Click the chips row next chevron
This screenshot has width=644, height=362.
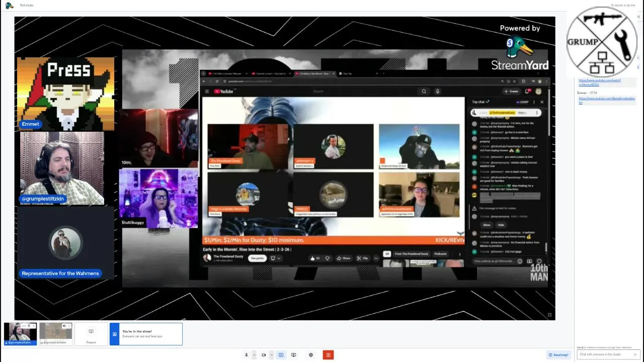click(459, 254)
